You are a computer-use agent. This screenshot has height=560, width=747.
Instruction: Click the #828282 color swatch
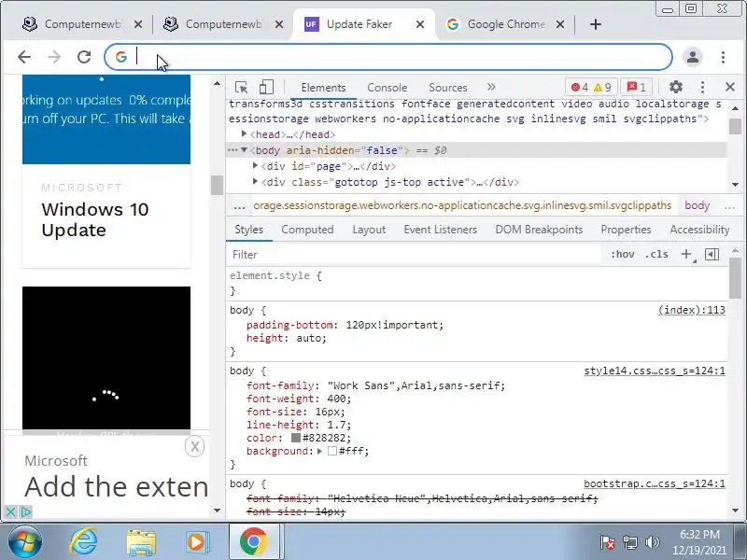296,438
